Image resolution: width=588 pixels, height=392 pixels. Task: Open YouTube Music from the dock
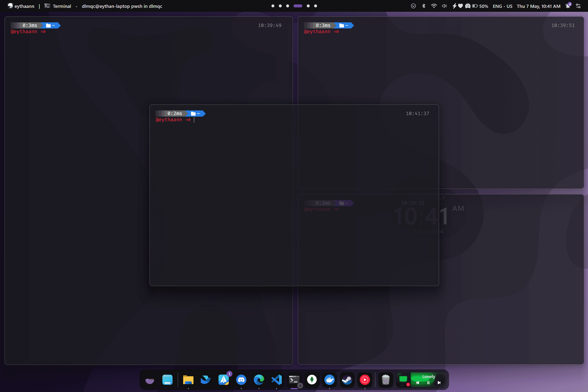365,380
